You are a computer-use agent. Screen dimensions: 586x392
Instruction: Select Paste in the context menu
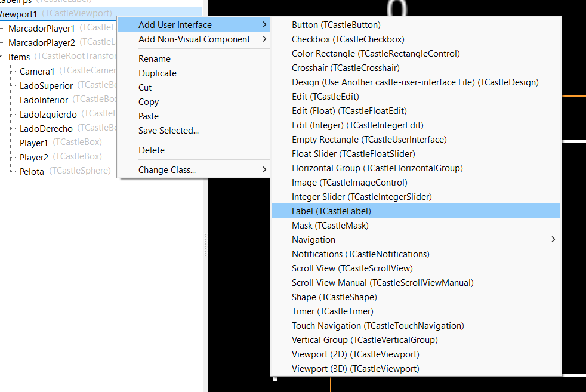click(193, 116)
